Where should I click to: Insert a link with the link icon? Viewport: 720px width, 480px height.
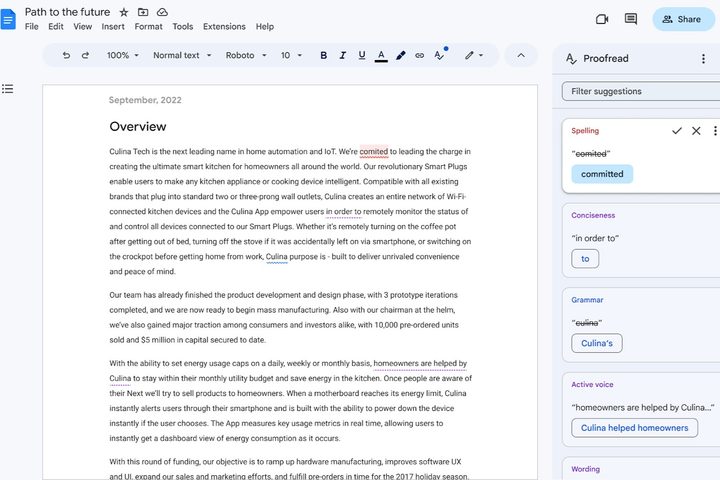[x=419, y=55]
